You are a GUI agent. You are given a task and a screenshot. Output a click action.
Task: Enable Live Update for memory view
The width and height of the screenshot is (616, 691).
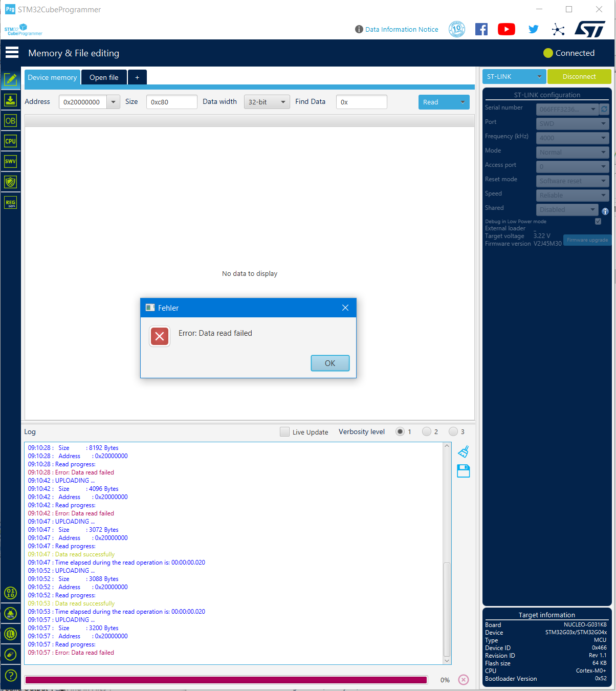point(284,431)
